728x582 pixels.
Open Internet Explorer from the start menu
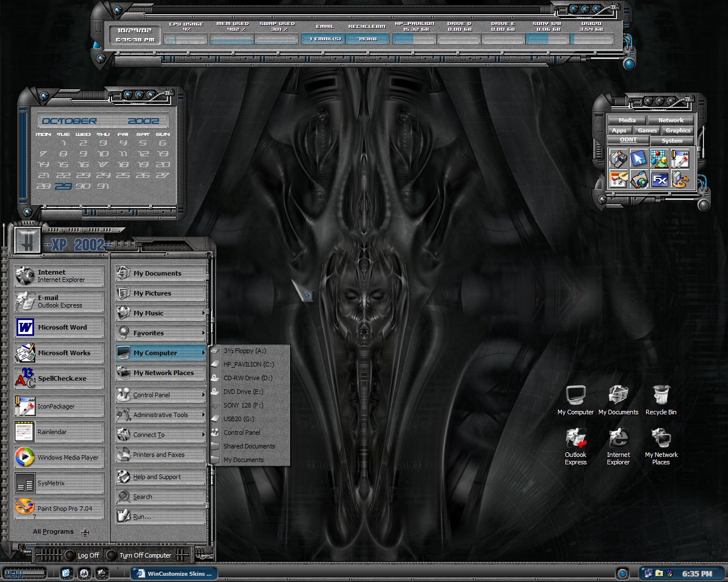59,276
